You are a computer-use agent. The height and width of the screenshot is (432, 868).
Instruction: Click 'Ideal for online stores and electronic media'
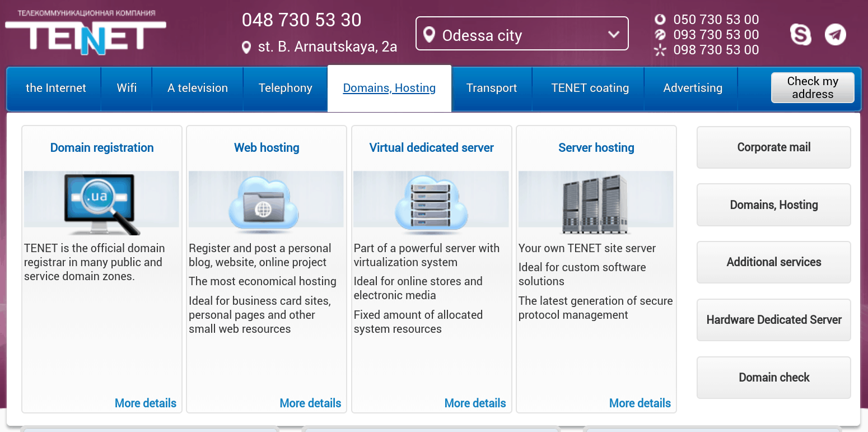click(x=418, y=288)
